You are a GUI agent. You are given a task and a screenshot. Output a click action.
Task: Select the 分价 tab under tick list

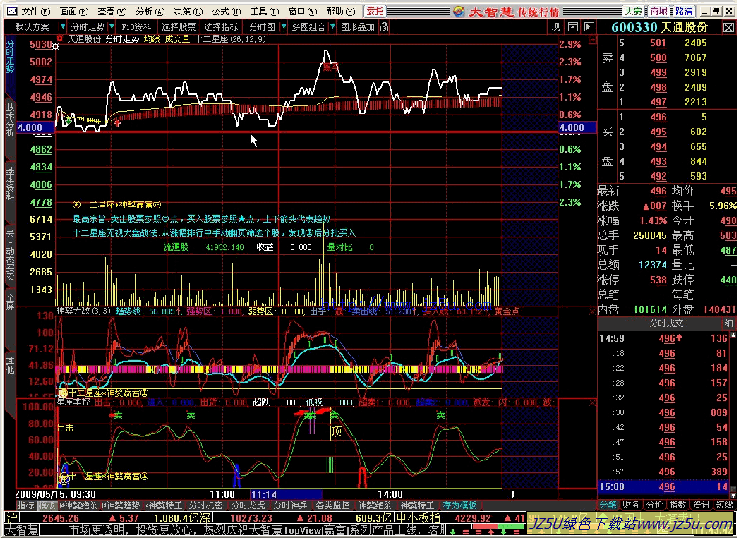653,505
